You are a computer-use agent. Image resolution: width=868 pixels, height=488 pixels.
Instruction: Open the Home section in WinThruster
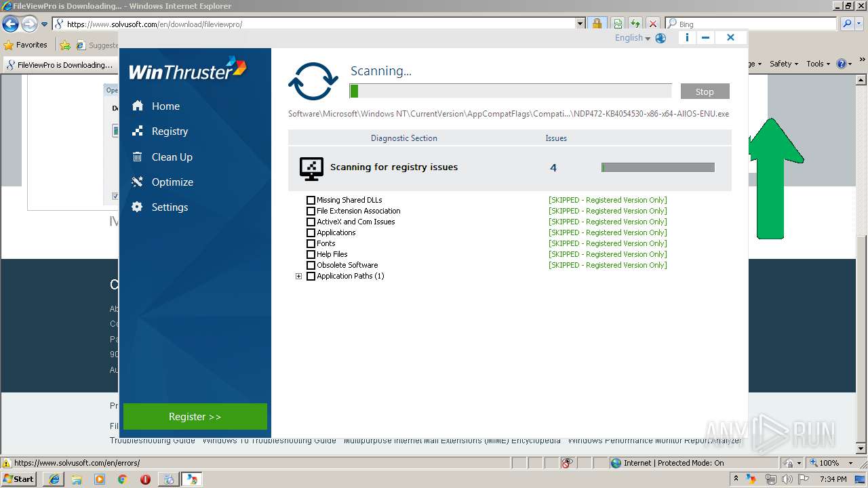click(165, 106)
